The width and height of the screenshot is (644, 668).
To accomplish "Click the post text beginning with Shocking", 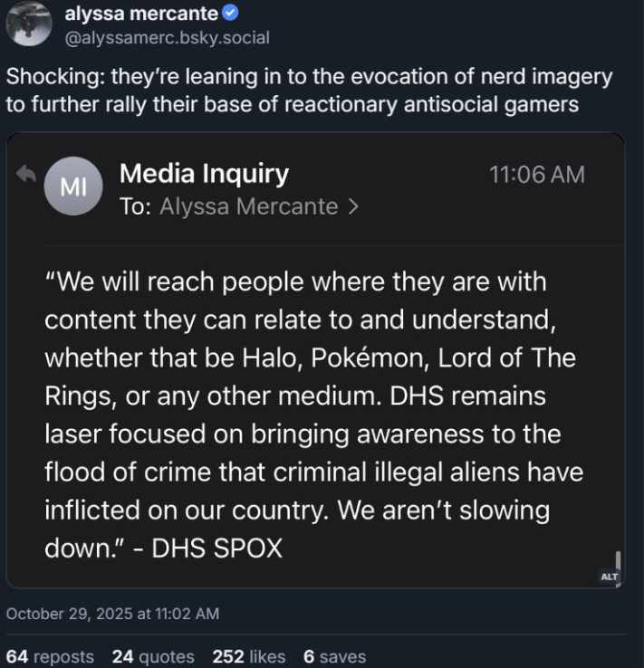I will click(309, 90).
